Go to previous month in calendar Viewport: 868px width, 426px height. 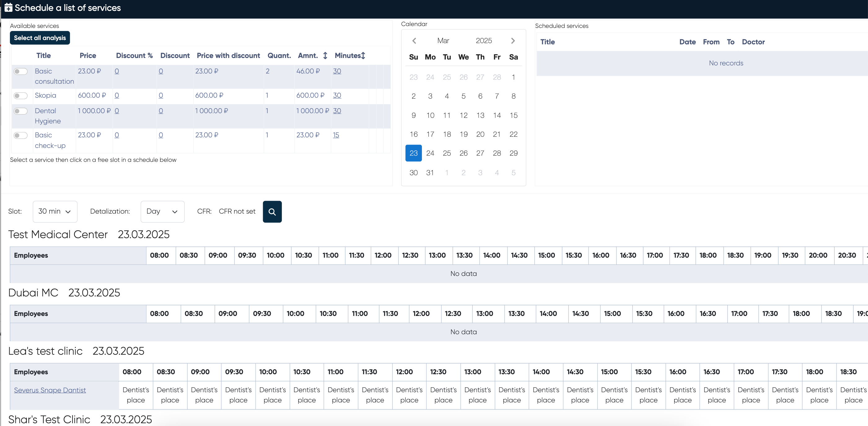point(414,41)
